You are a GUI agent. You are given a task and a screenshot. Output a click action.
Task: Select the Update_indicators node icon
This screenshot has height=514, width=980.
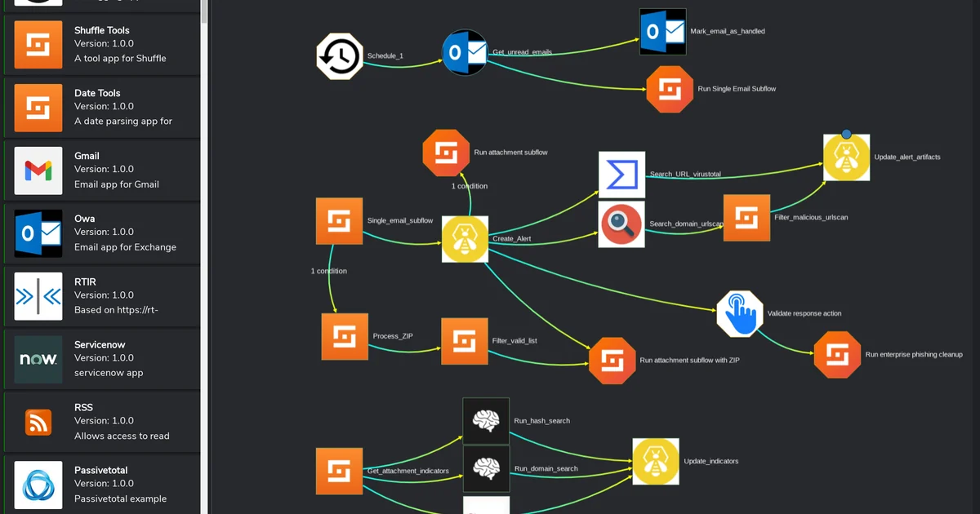[656, 462]
